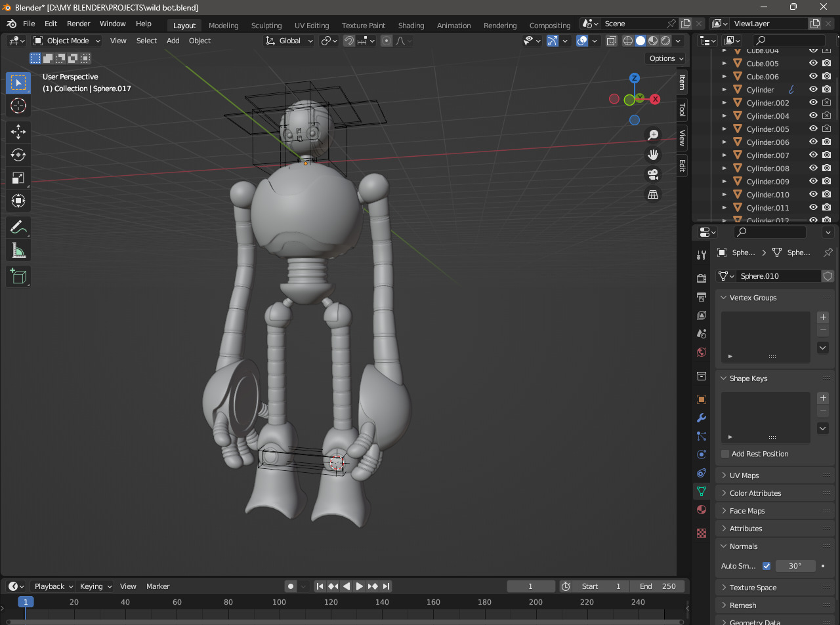
Task: Open viewport Options dropdown
Action: tap(666, 58)
